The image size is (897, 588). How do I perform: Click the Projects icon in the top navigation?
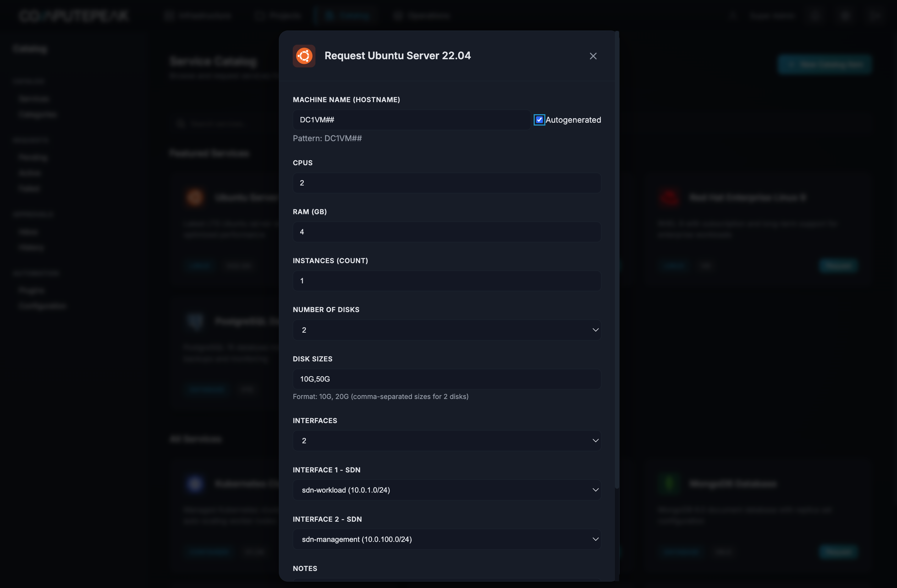coord(259,16)
